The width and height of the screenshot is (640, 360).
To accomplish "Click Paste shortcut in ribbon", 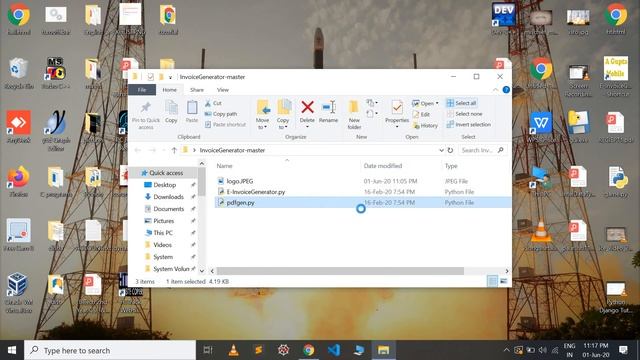I will [225, 124].
